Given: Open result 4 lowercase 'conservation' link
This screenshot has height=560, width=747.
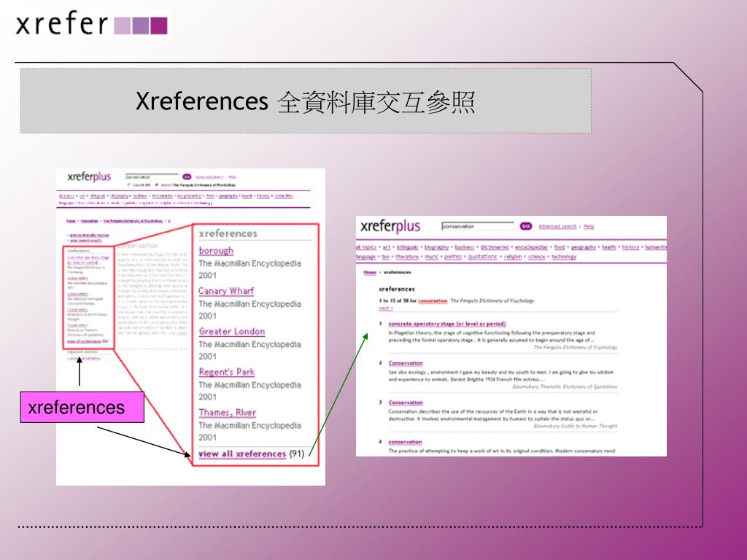Looking at the screenshot, I should (405, 442).
